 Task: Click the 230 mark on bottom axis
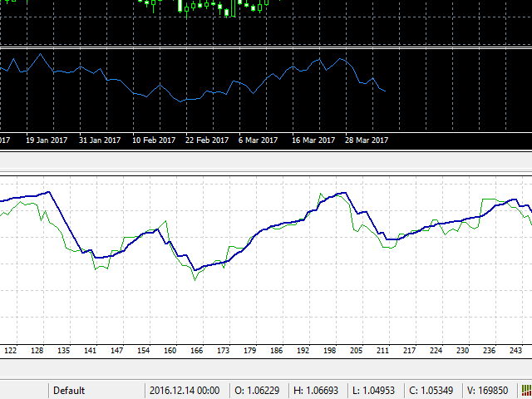tap(463, 351)
